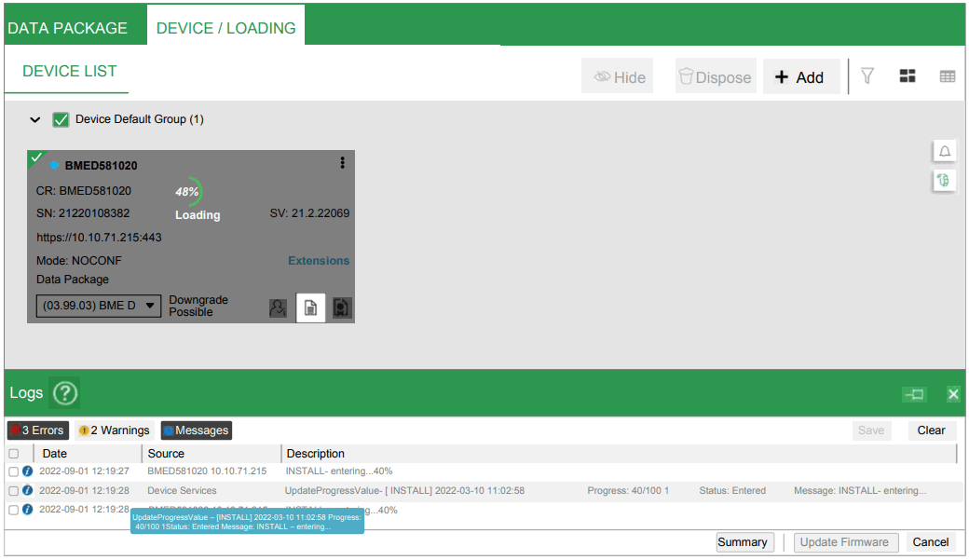969x560 pixels.
Task: Click 'BMED581020 10.10.71.215' source cell
Action: tap(207, 471)
